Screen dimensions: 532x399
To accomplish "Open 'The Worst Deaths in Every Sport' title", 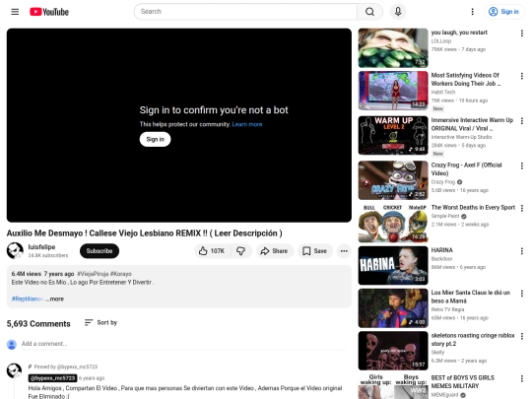I will pos(473,208).
